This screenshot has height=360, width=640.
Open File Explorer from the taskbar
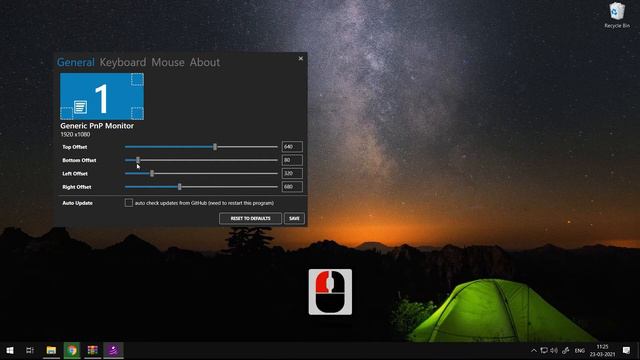pos(51,350)
